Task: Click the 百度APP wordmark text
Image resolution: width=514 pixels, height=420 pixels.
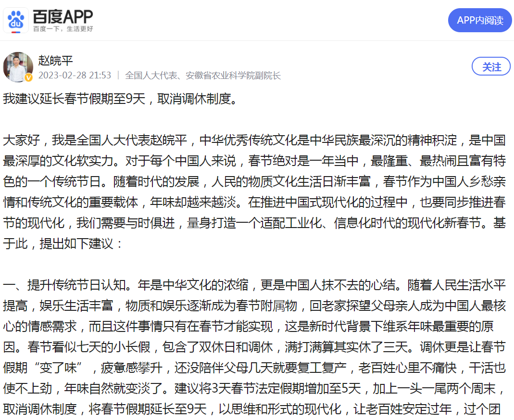Action: [x=63, y=16]
